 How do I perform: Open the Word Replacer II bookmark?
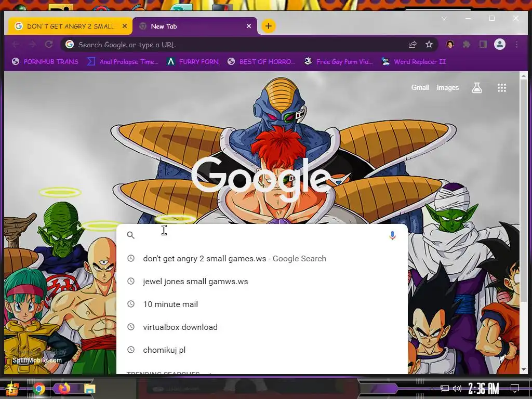tap(414, 61)
